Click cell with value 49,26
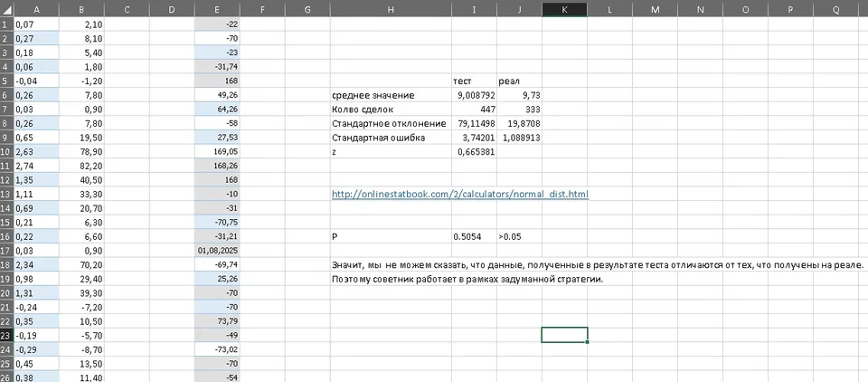 [217, 95]
